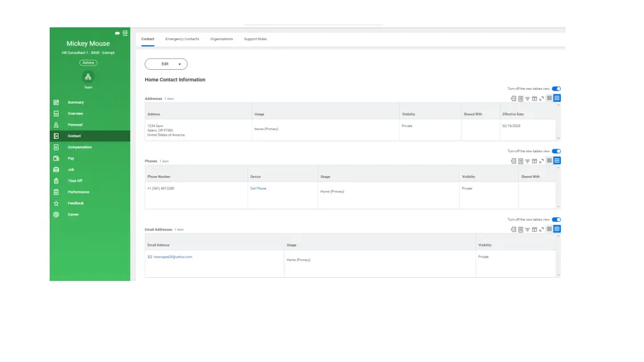Select Contact in the sidebar
The width and height of the screenshot is (644, 362).
coord(90,136)
